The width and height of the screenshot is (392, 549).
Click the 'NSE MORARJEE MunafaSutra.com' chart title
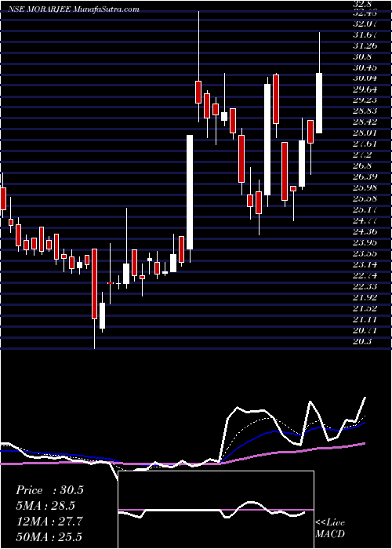point(75,9)
